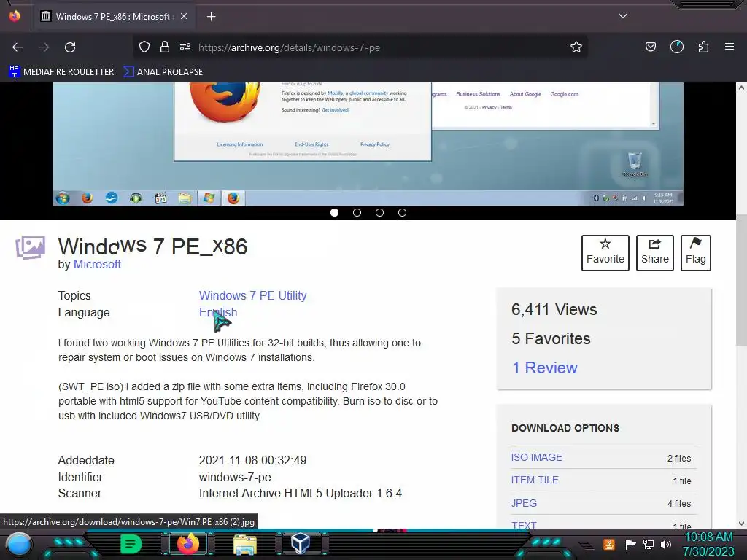
Task: Jump to the 1 Review link
Action: coord(544,367)
